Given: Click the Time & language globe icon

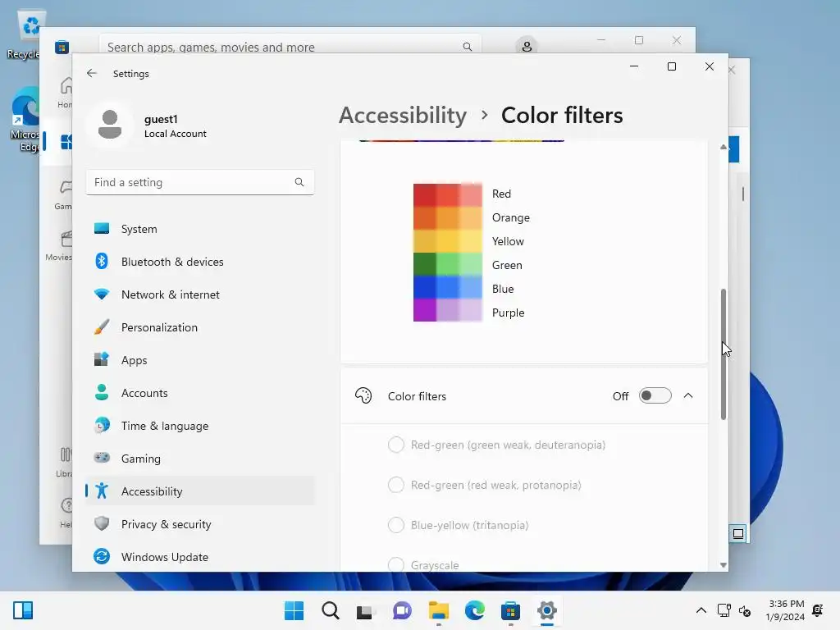Looking at the screenshot, I should (102, 425).
